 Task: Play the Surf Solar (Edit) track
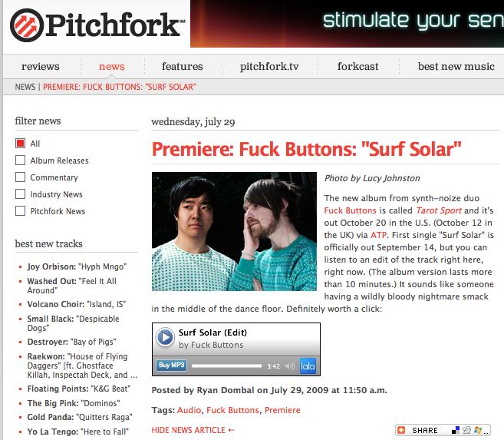pyautogui.click(x=165, y=337)
